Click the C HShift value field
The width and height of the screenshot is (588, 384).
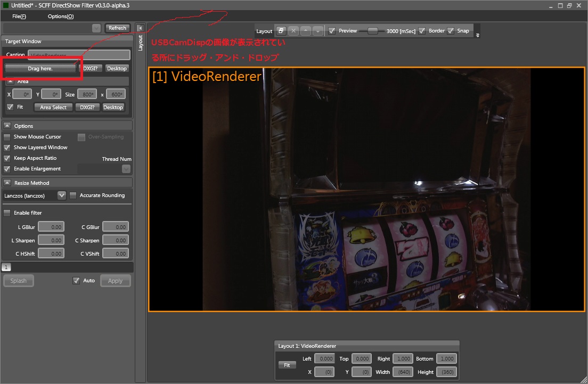point(51,254)
